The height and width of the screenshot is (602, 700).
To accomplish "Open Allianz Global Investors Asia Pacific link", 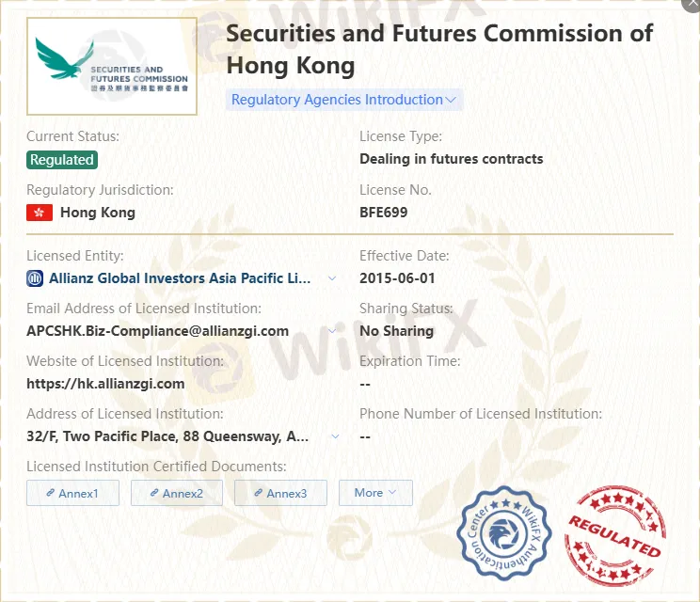I will [x=180, y=278].
